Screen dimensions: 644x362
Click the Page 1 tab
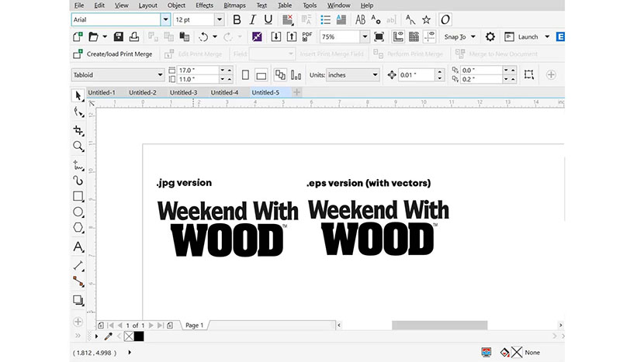tap(194, 326)
